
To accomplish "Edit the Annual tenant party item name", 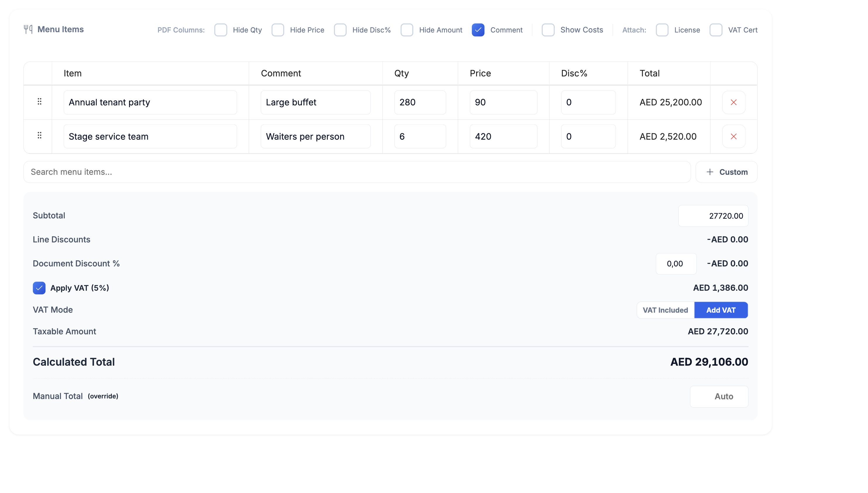I will (x=150, y=102).
